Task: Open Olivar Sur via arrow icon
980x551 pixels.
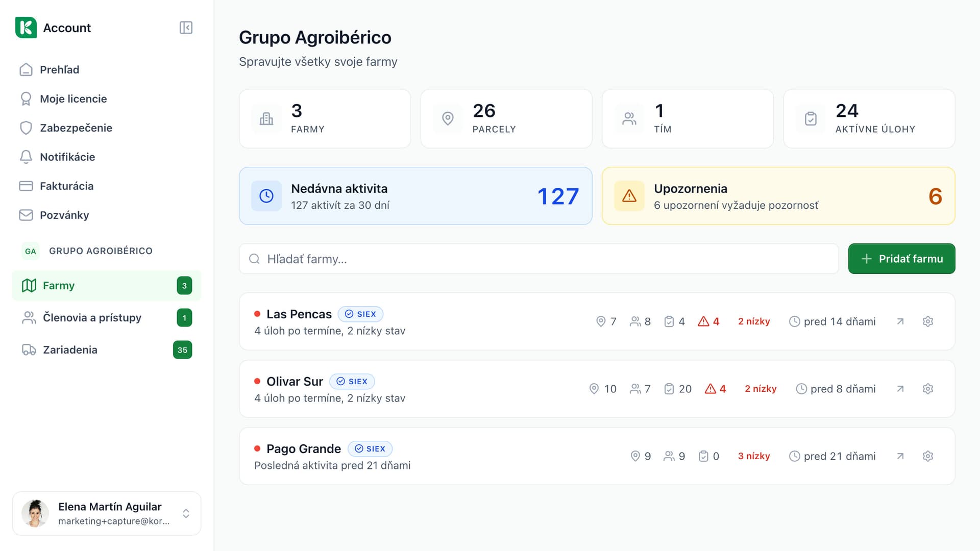Action: pos(900,389)
